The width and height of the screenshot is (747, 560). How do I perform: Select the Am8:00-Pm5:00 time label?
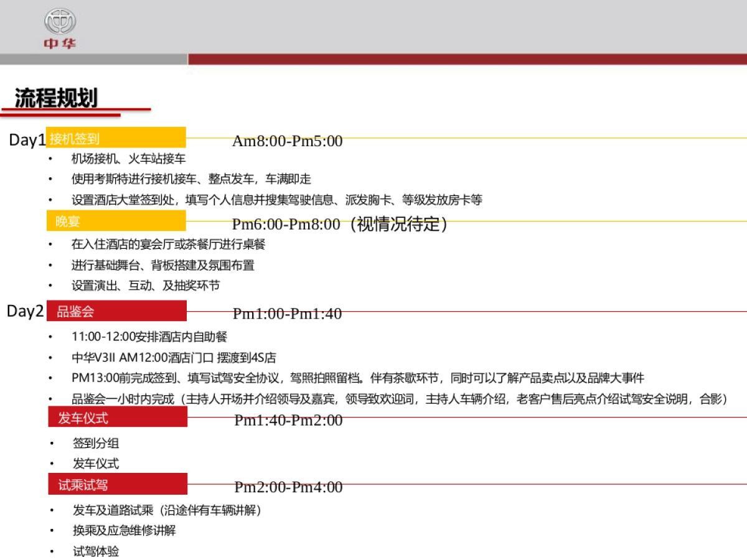point(286,141)
